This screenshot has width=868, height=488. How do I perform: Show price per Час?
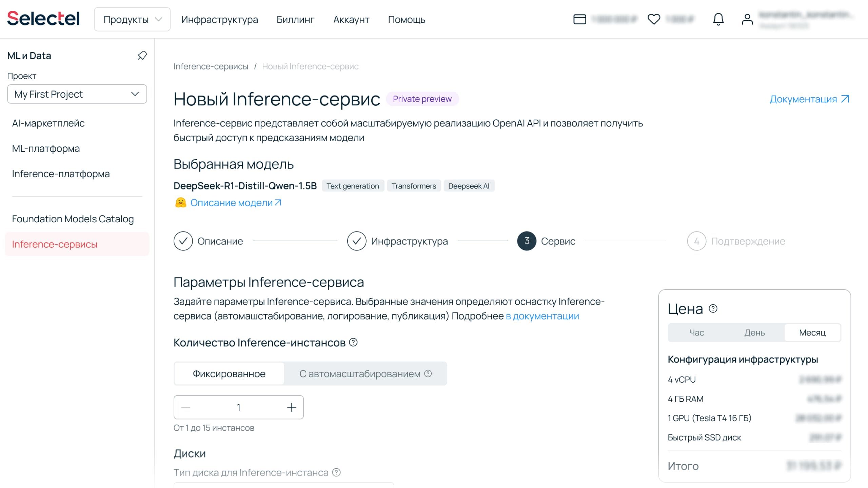click(696, 332)
